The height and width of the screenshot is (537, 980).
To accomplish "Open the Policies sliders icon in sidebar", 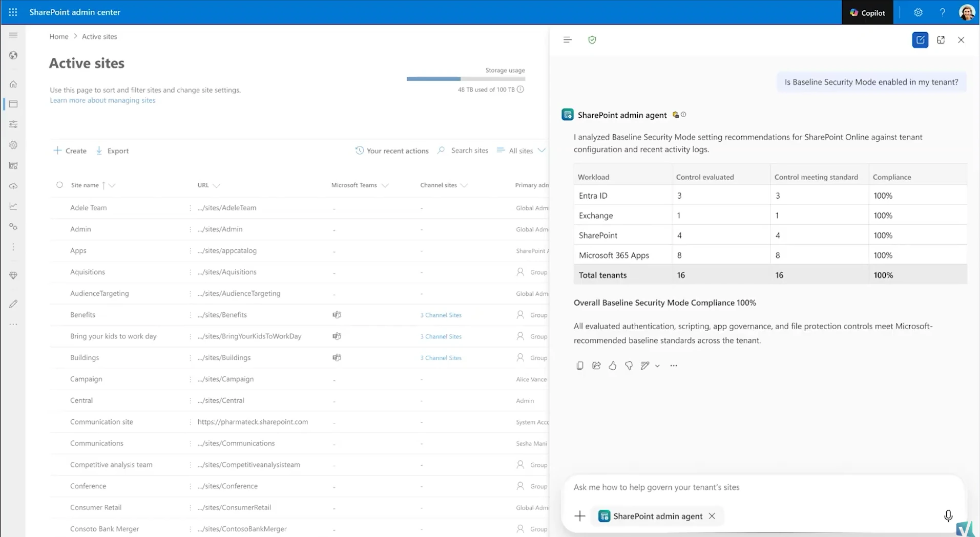I will coord(13,124).
